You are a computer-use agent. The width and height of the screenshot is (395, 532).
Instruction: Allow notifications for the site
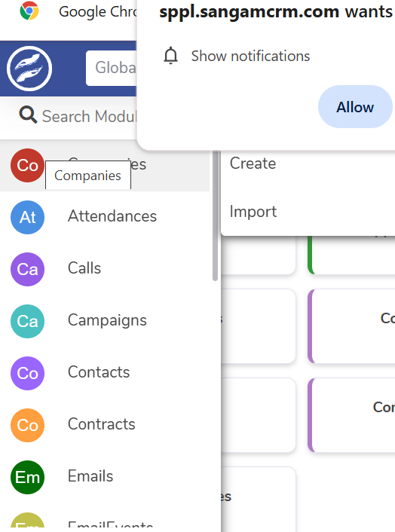coord(355,107)
